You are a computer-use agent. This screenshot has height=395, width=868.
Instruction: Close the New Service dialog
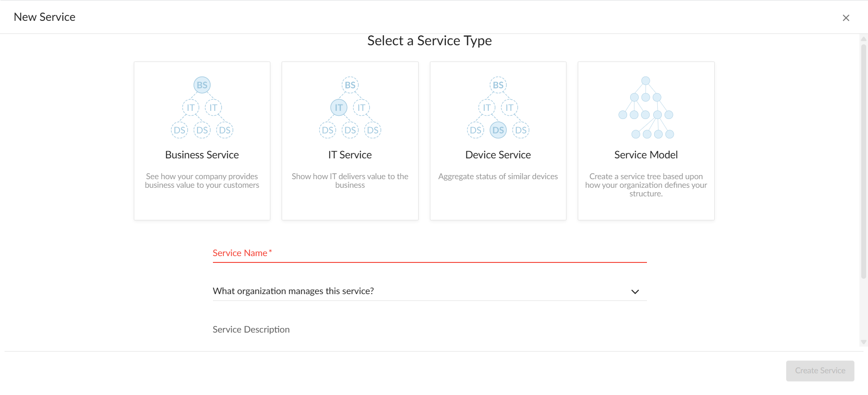click(x=845, y=18)
